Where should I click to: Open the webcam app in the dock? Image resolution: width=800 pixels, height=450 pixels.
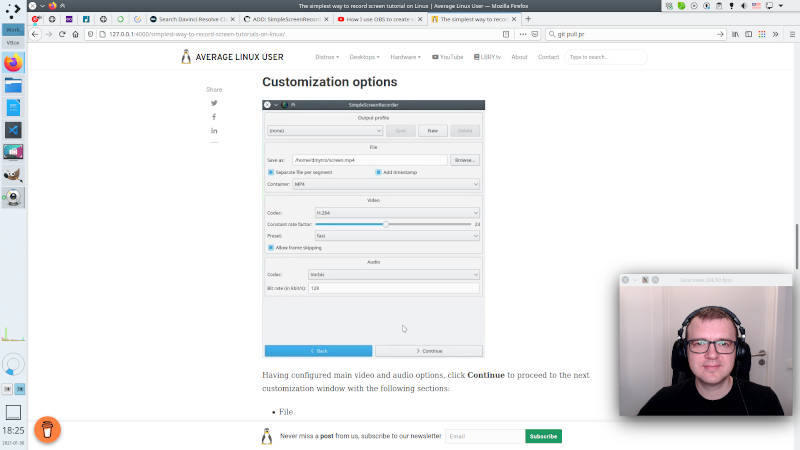click(13, 197)
